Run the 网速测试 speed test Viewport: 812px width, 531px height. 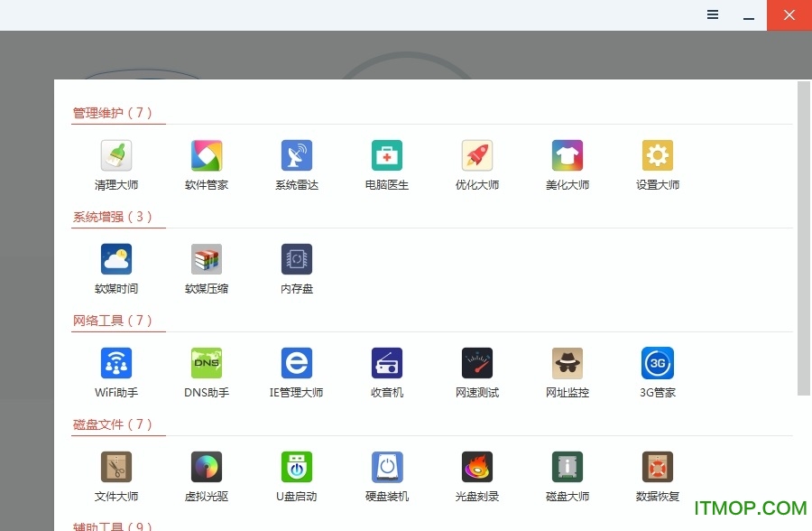tap(476, 370)
